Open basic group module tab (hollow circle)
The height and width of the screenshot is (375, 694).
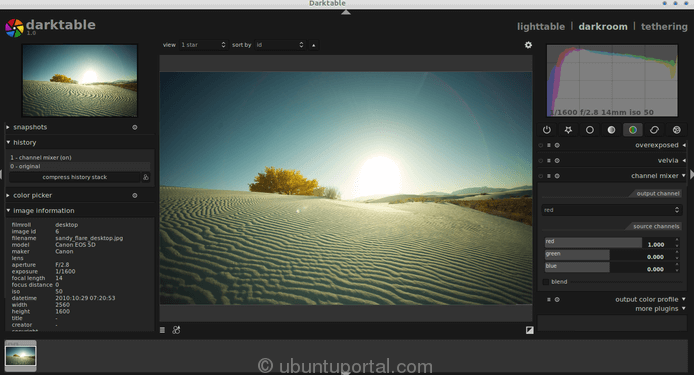(590, 130)
